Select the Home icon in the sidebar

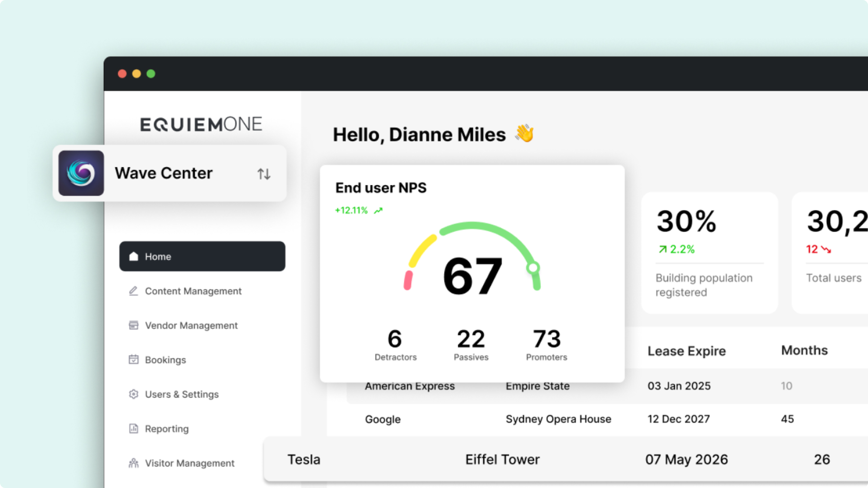point(134,257)
